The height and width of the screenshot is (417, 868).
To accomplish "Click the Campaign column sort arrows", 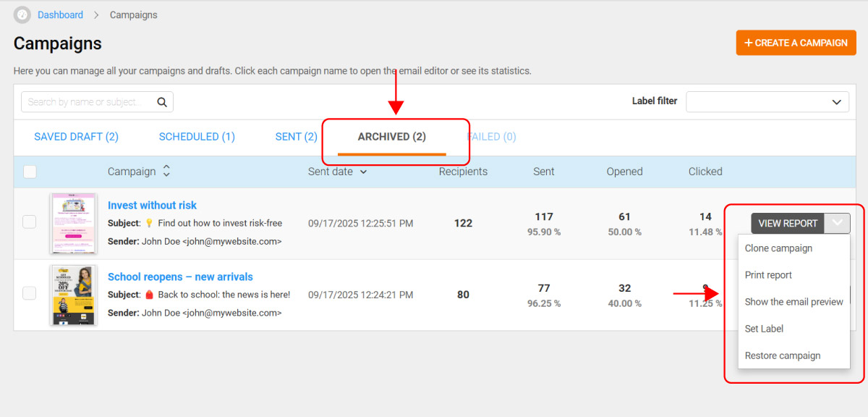I will [x=166, y=172].
